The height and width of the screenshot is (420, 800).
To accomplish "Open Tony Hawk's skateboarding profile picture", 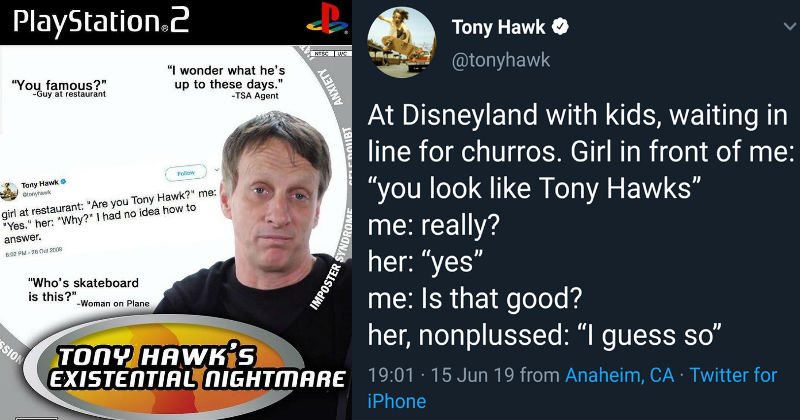I will click(x=402, y=42).
